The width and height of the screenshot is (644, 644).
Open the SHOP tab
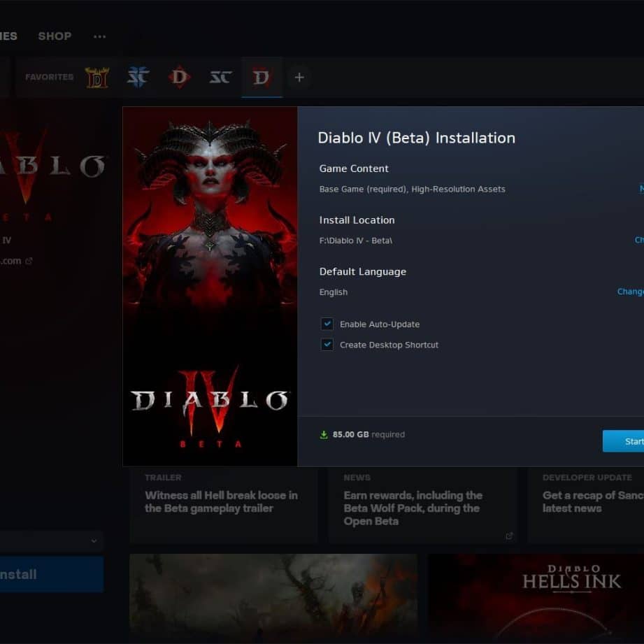55,36
